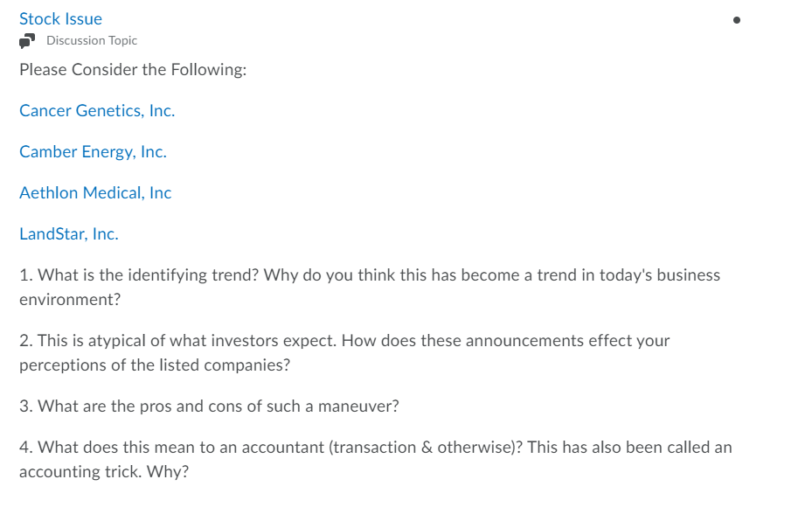Image resolution: width=812 pixels, height=514 pixels.
Task: Click the 'Please Consider the Following' heading
Action: [x=133, y=69]
